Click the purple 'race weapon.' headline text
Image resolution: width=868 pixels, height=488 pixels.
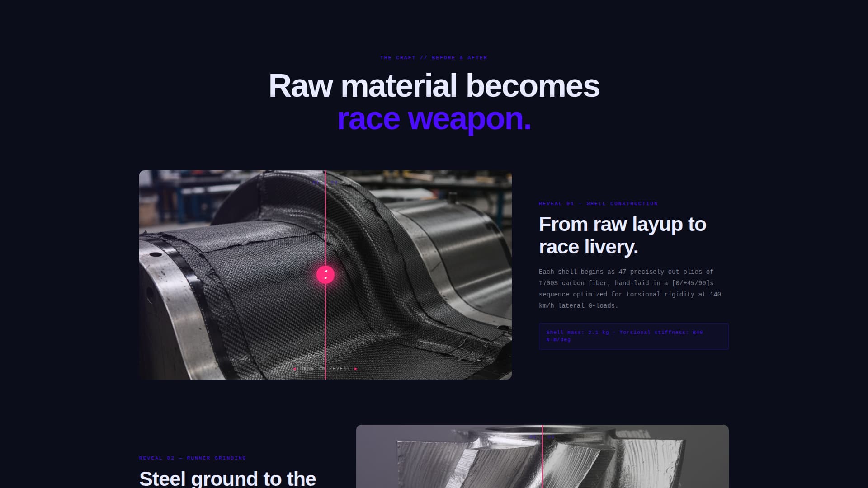tap(434, 119)
